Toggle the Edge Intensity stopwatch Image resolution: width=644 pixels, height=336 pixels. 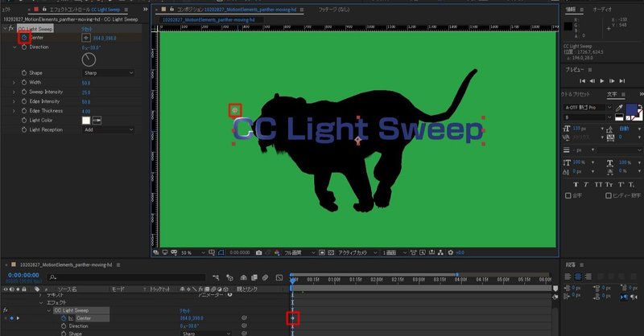(24, 101)
